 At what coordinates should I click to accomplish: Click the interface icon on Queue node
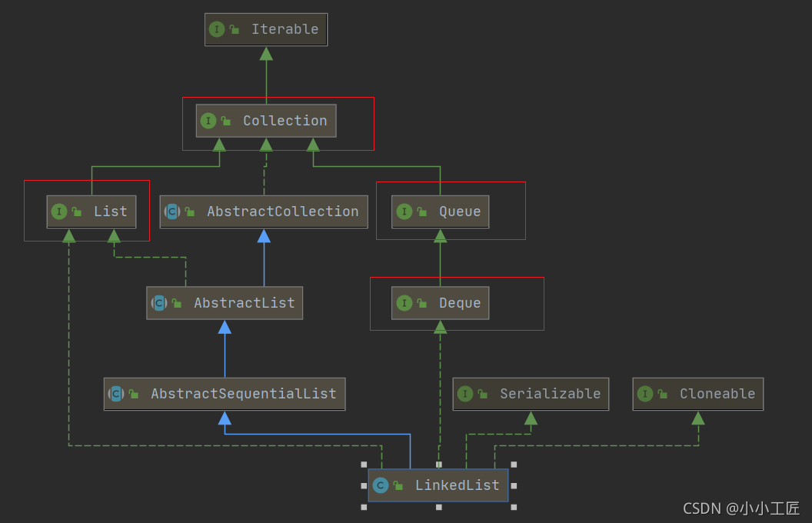pyautogui.click(x=404, y=212)
